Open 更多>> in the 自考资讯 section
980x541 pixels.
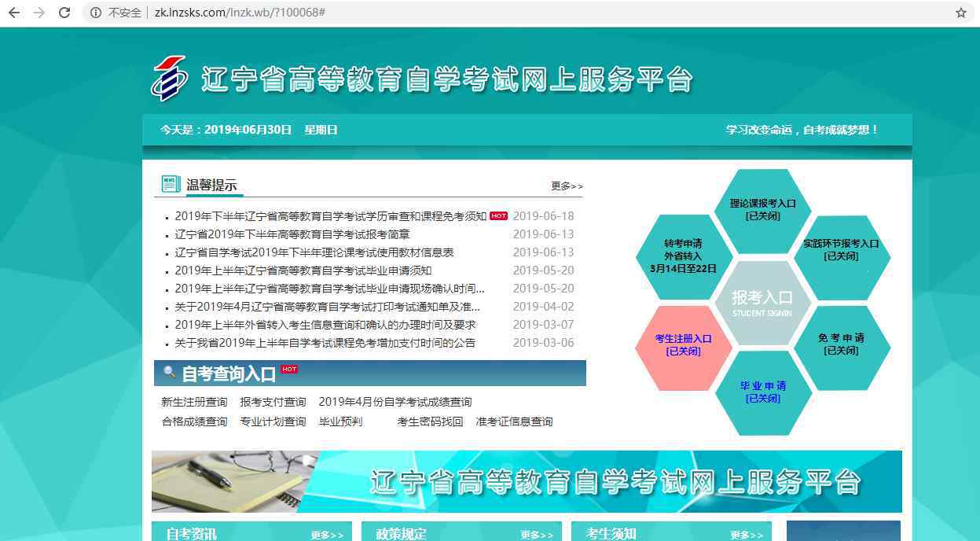pos(327,535)
